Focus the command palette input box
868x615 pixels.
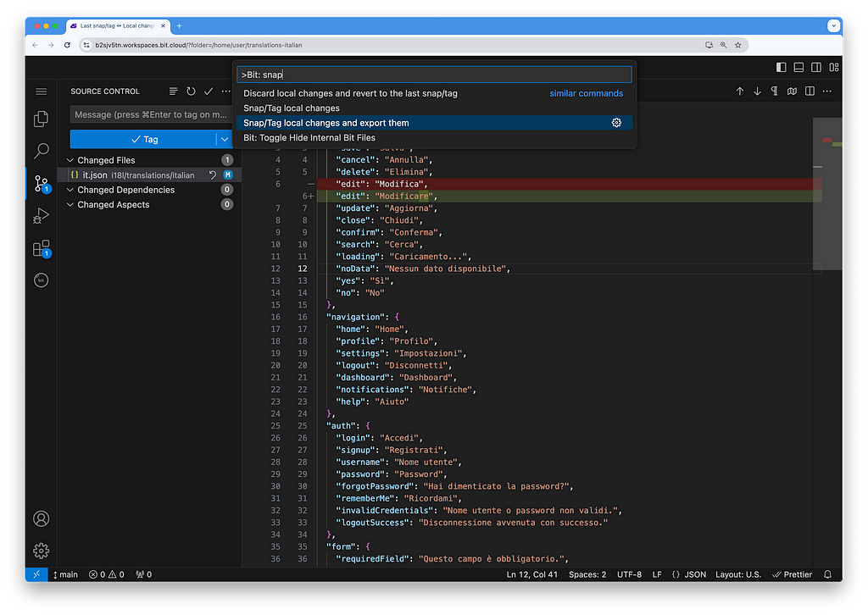pyautogui.click(x=435, y=75)
